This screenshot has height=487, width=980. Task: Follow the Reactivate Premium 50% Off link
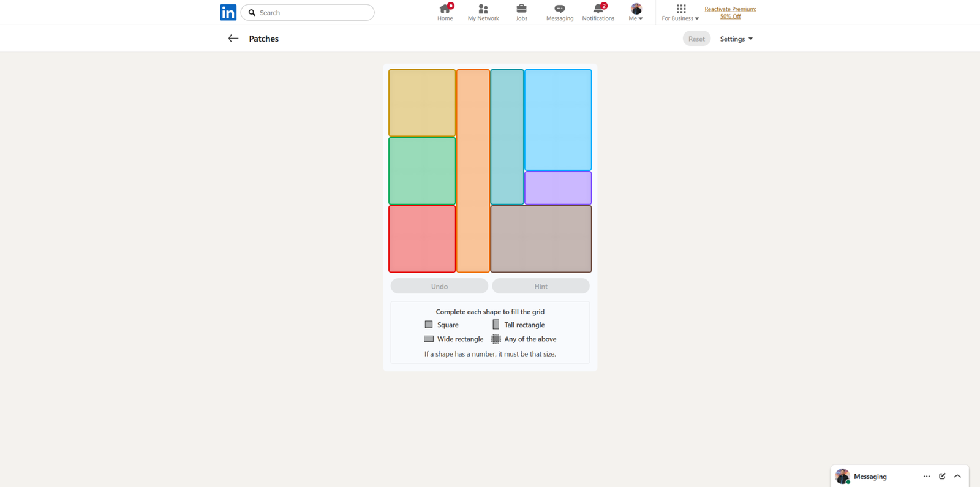[x=730, y=13]
